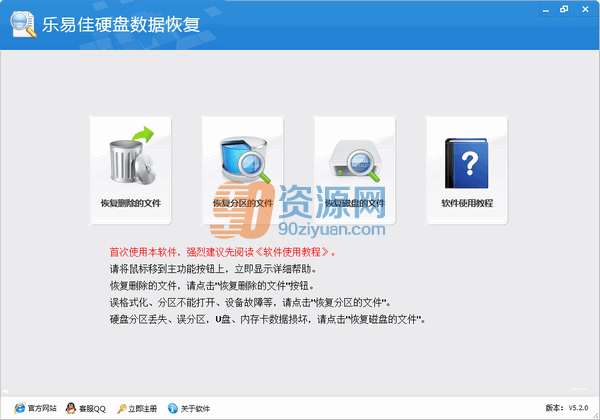
Task: Click the 恢复删除的文件 label
Action: point(130,203)
